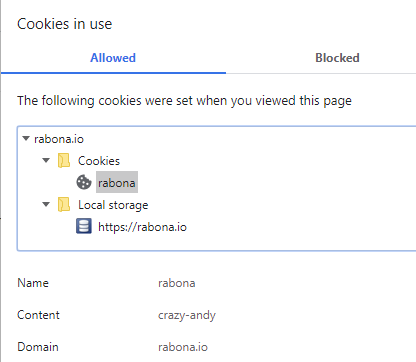Click the Local storage folder icon

64,204
